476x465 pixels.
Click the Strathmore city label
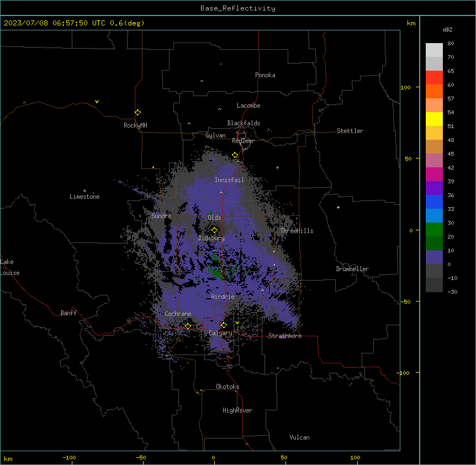(x=285, y=336)
